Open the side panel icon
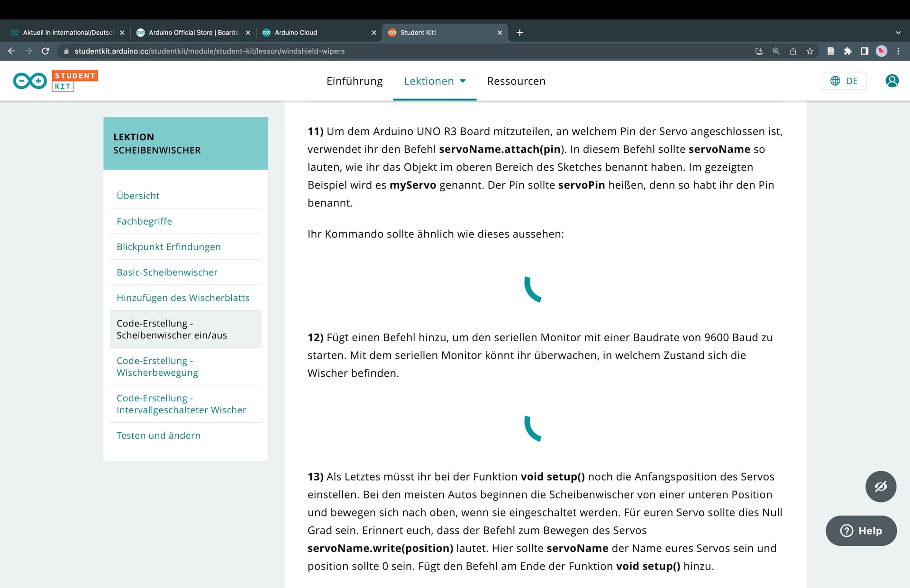Image resolution: width=910 pixels, height=588 pixels. click(864, 51)
